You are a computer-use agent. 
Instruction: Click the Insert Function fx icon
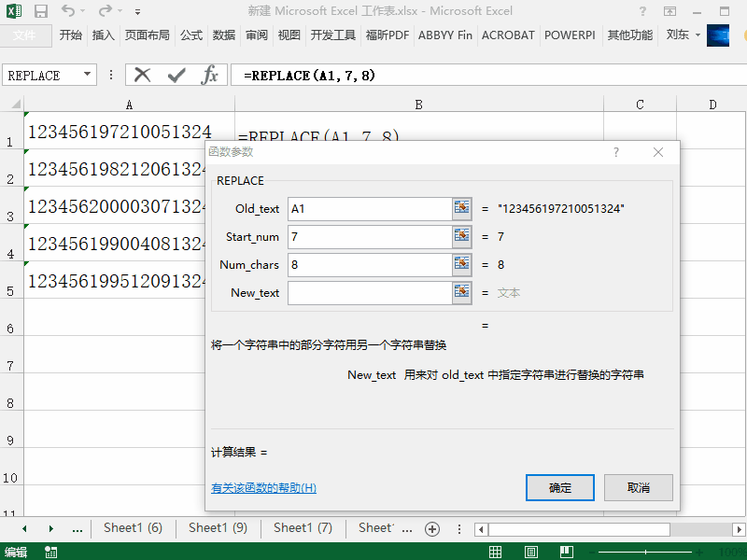pos(209,75)
